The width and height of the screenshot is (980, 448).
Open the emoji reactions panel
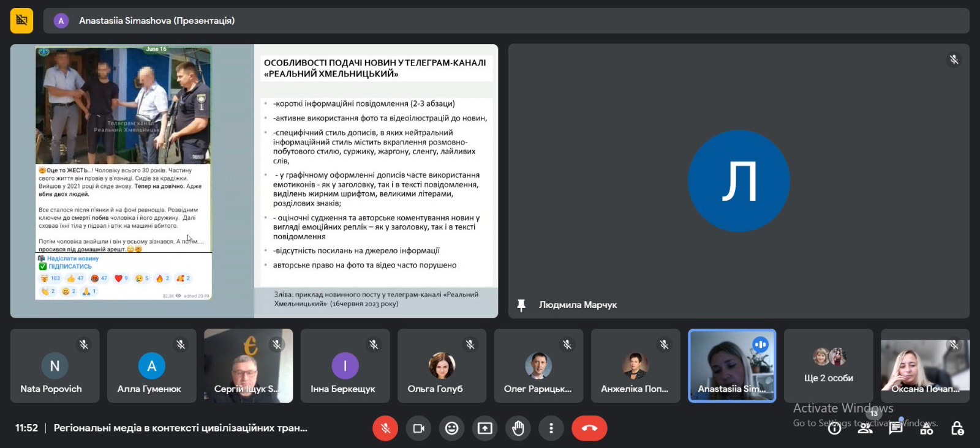[x=451, y=428]
